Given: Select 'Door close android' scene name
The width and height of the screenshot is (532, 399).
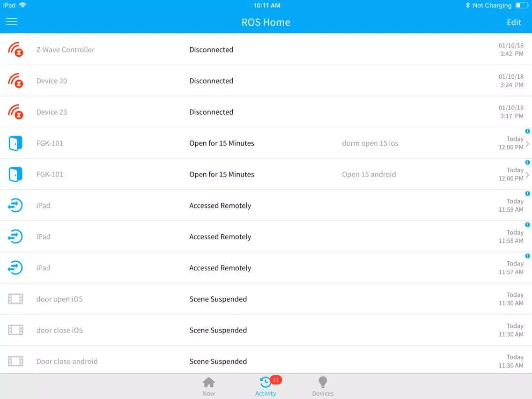Looking at the screenshot, I should pos(67,362).
